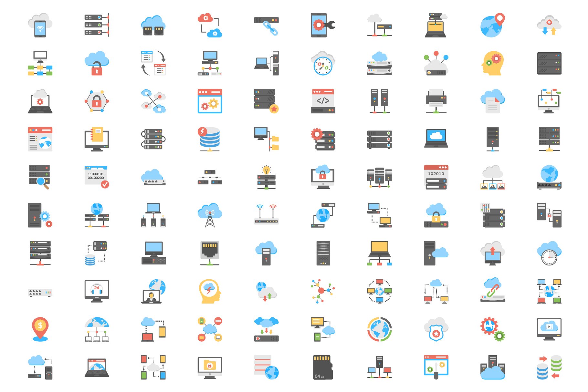Click the head with cloud lightning icon

(x=210, y=291)
